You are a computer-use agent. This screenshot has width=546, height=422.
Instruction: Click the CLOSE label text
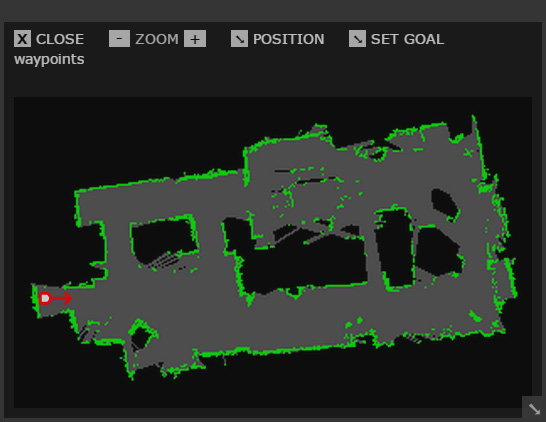(x=60, y=39)
